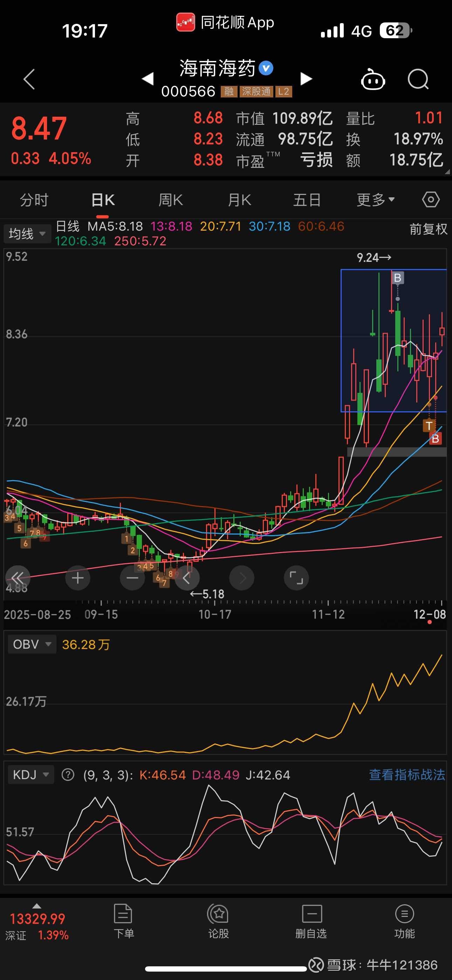
Task: Switch to the 分时 intraday tab
Action: (x=34, y=200)
